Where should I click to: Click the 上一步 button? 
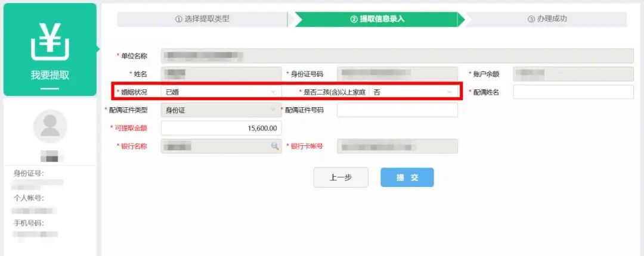[340, 177]
